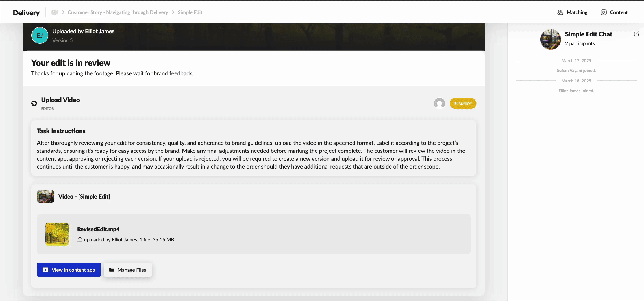Click the Simple Edit Chat profile picture
The height and width of the screenshot is (301, 644).
point(551,40)
